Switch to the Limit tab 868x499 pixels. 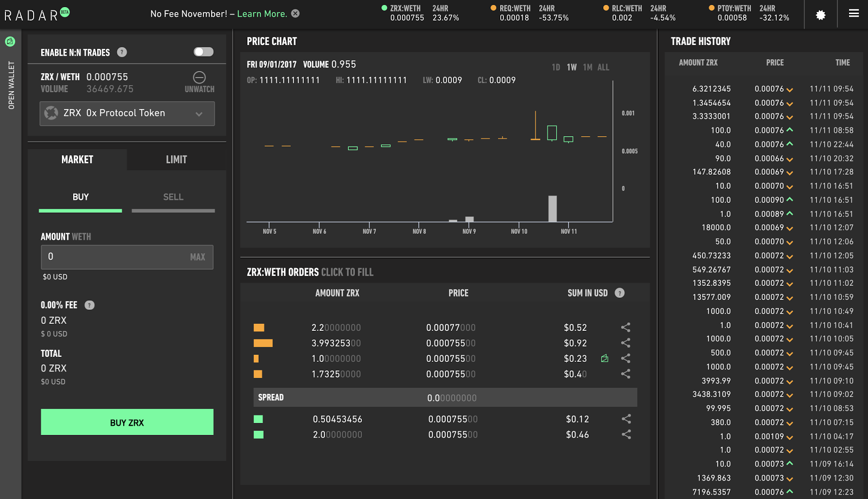point(176,159)
